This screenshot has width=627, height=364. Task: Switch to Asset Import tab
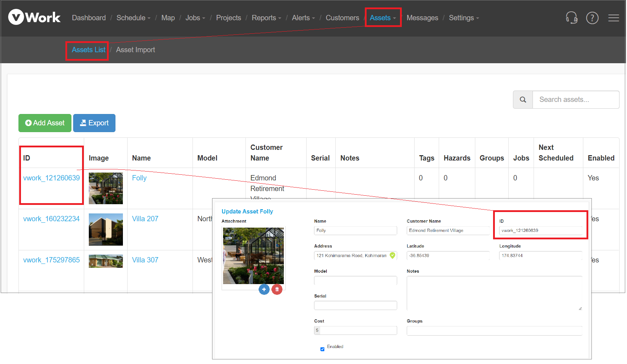click(135, 50)
